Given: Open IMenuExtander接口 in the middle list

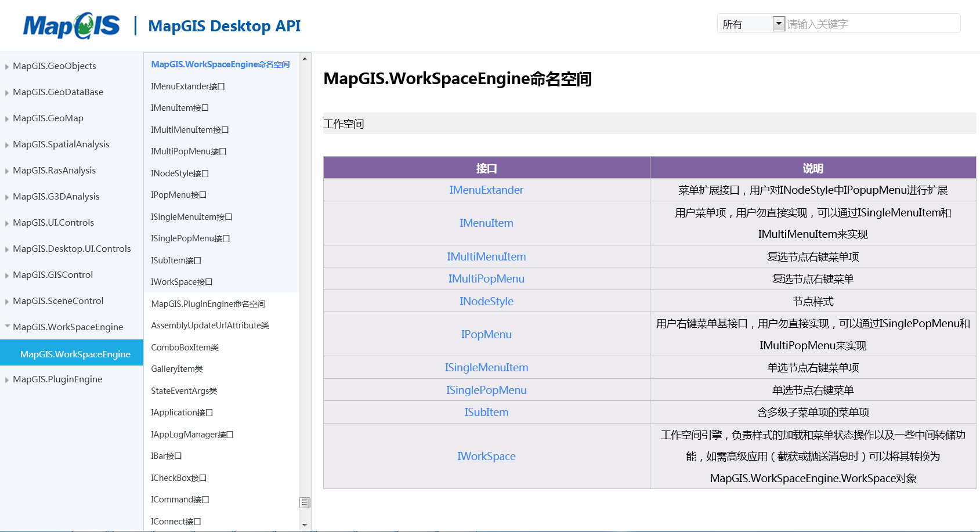Looking at the screenshot, I should [188, 86].
